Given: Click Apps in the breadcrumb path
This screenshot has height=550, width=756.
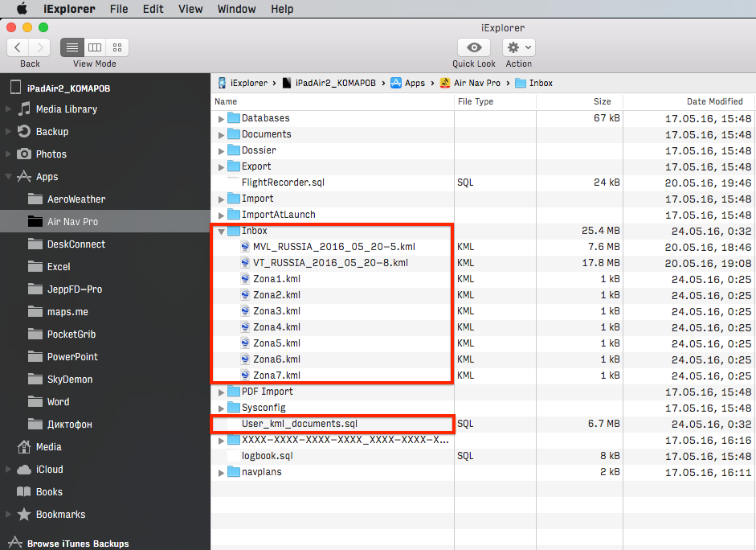Looking at the screenshot, I should [415, 83].
